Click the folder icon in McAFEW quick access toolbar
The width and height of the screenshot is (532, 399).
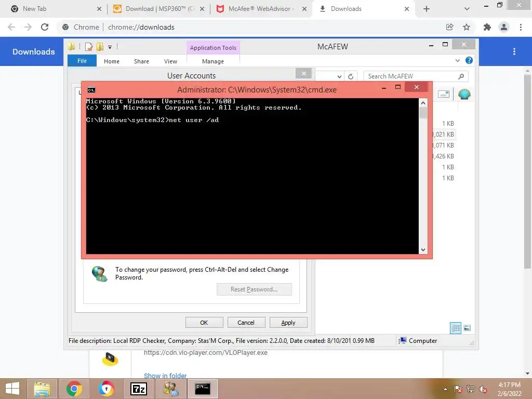pyautogui.click(x=71, y=46)
